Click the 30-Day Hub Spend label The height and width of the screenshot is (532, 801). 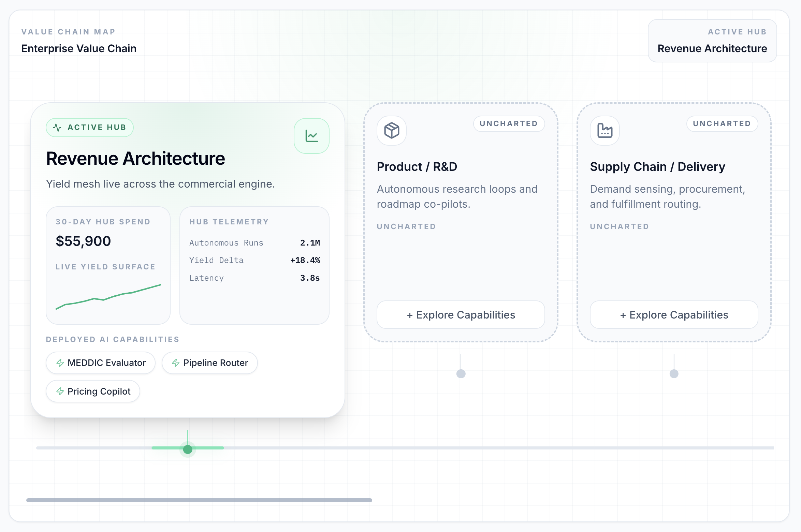pyautogui.click(x=103, y=222)
